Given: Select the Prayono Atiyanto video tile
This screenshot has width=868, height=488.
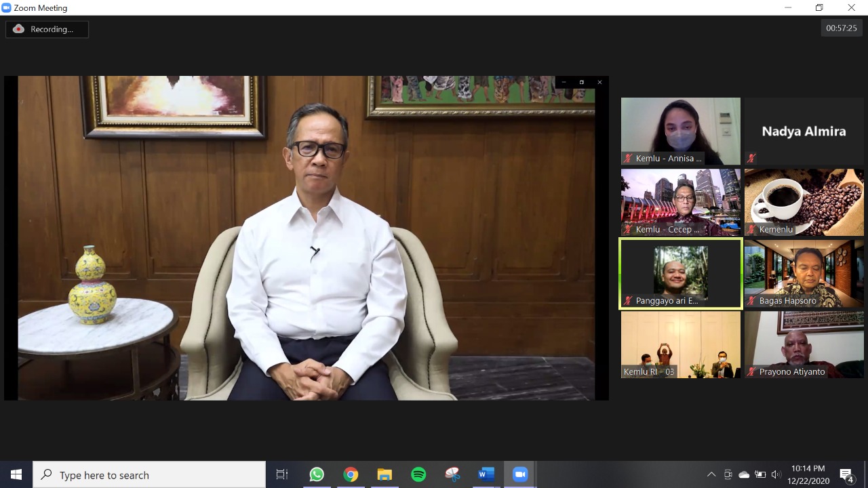Looking at the screenshot, I should tap(804, 344).
